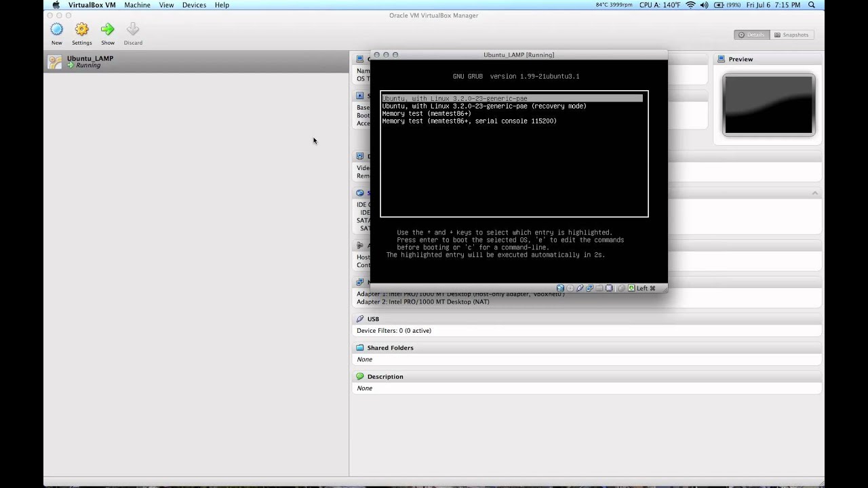Open the Help menu
The width and height of the screenshot is (868, 488).
222,5
